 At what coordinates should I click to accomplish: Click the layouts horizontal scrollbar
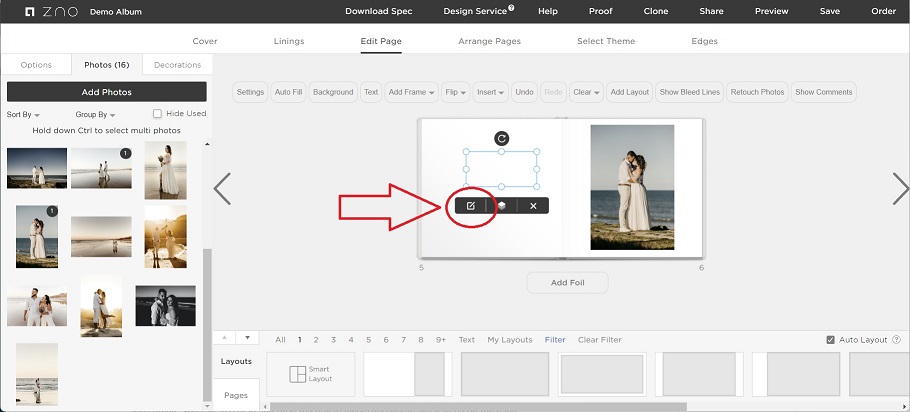(x=479, y=407)
